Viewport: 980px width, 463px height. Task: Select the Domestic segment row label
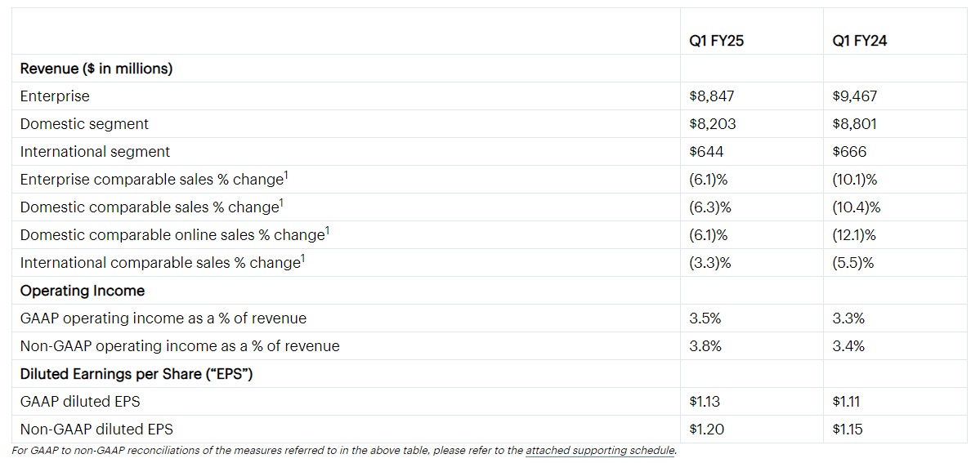click(x=84, y=124)
